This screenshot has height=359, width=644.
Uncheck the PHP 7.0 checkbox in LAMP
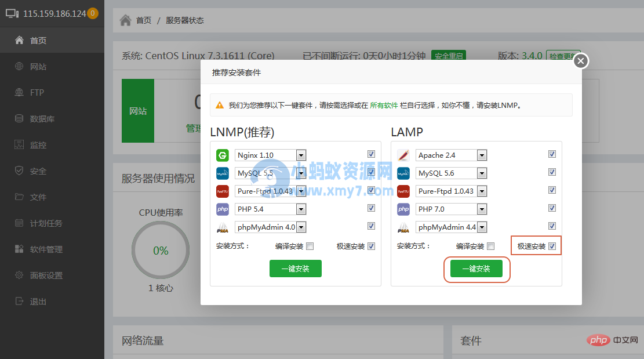(552, 208)
